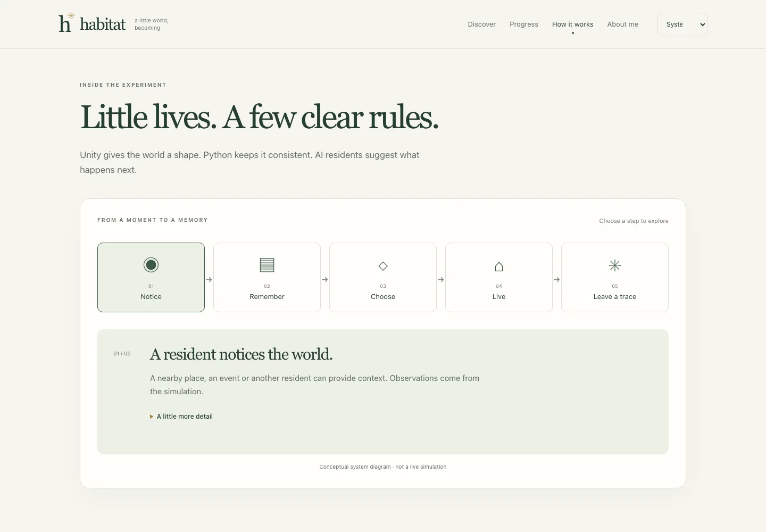
Task: Navigate to About me
Action: pos(622,24)
